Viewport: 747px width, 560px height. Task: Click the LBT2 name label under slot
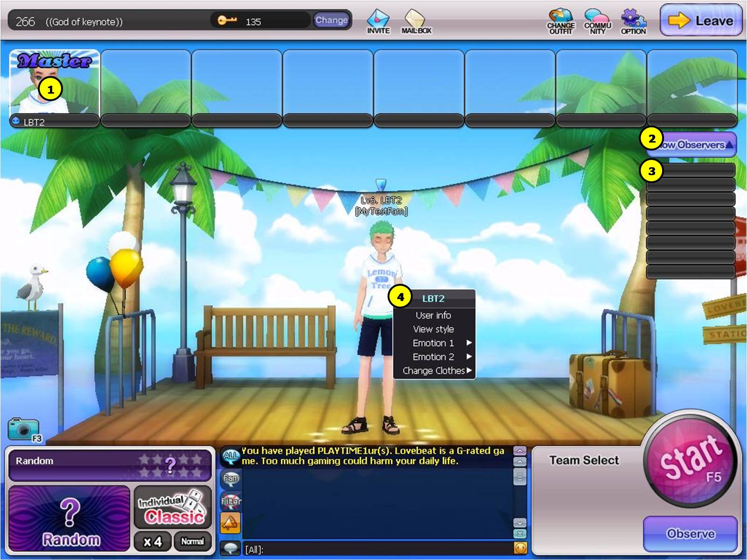(x=55, y=122)
